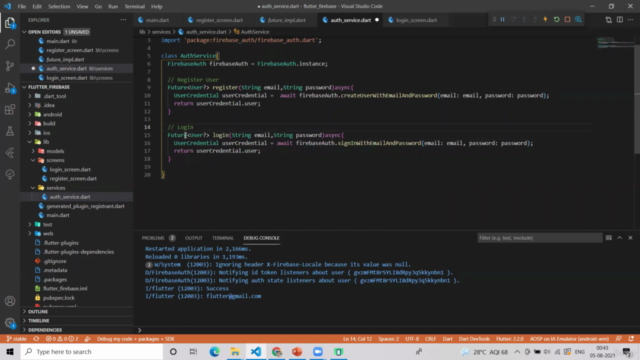Open the Manage gear in activity bar
This screenshot has height=360, width=640.
pos(10,323)
